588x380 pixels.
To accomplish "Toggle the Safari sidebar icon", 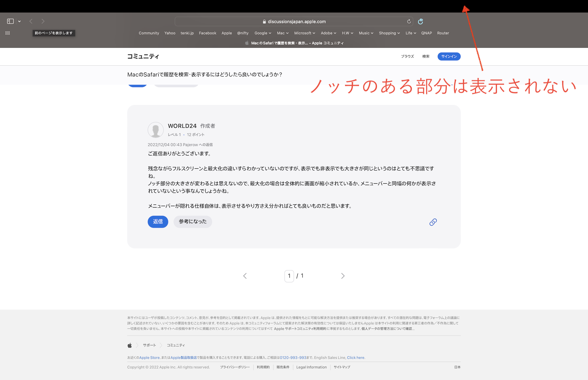I will [x=10, y=21].
